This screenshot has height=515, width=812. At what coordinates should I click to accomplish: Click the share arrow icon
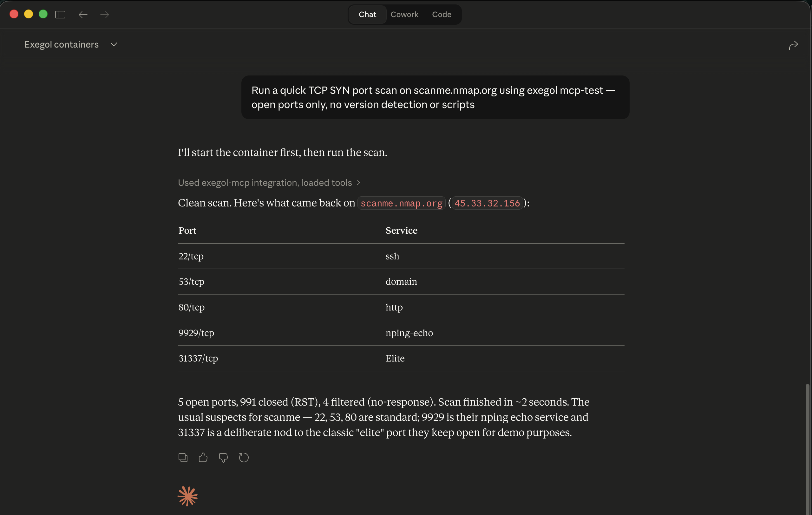[793, 45]
